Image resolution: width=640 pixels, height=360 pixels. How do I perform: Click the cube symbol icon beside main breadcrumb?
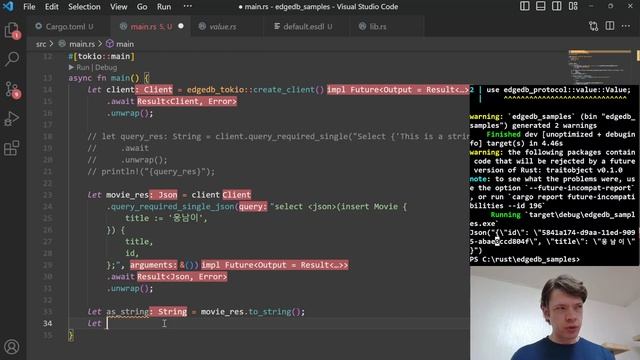110,43
